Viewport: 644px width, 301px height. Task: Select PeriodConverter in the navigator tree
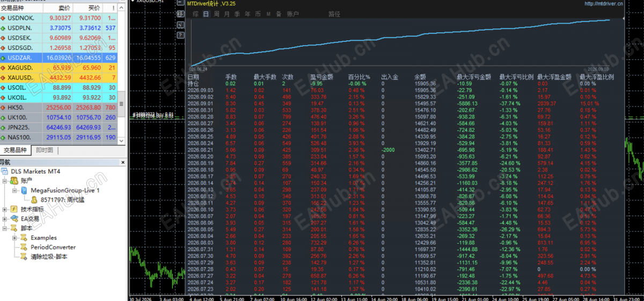tap(53, 247)
